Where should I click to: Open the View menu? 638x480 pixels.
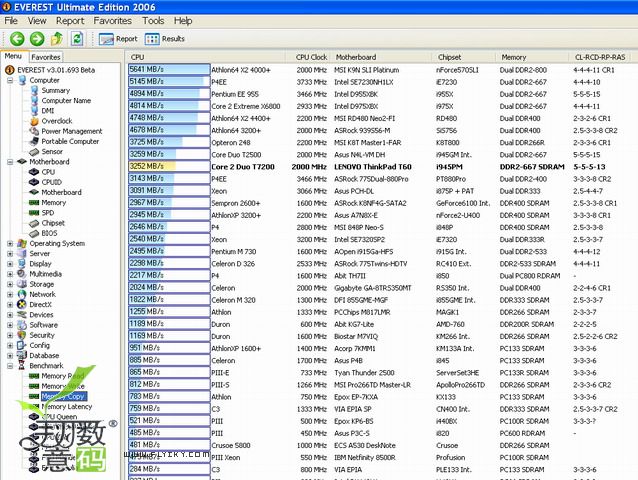pyautogui.click(x=37, y=21)
